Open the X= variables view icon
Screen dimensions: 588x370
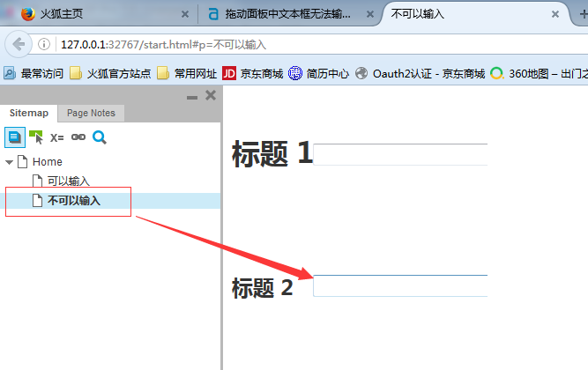[x=57, y=137]
